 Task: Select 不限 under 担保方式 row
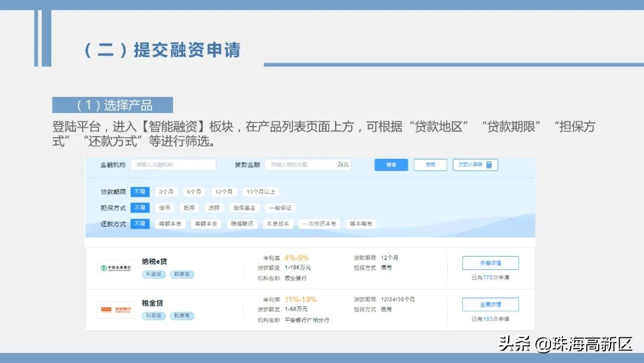click(x=140, y=208)
